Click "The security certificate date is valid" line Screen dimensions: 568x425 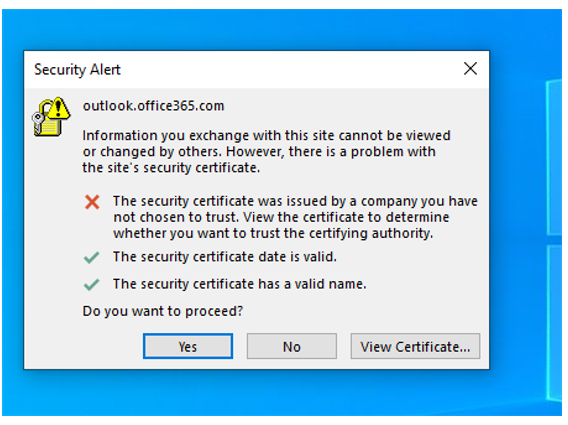click(225, 257)
